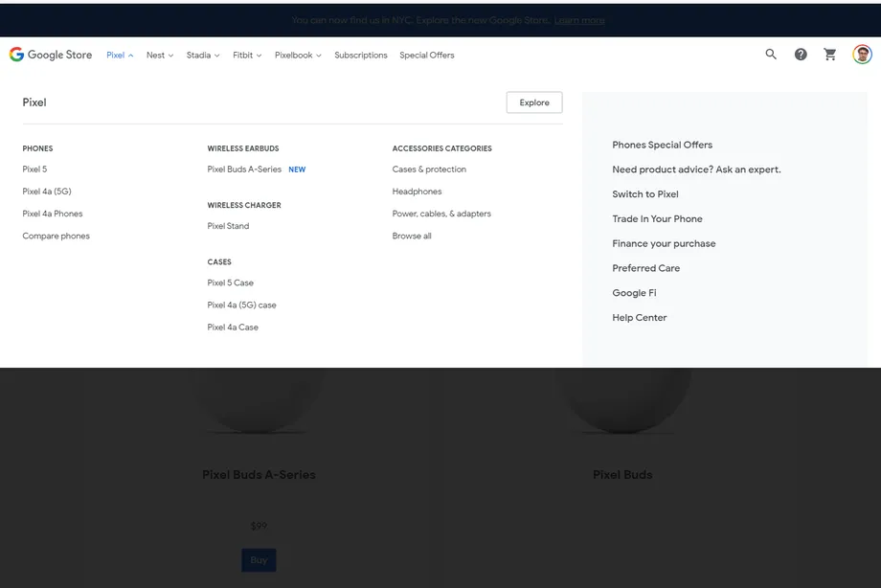Viewport: 881px width, 588px height.
Task: Open the Google Fi link
Action: pos(634,293)
